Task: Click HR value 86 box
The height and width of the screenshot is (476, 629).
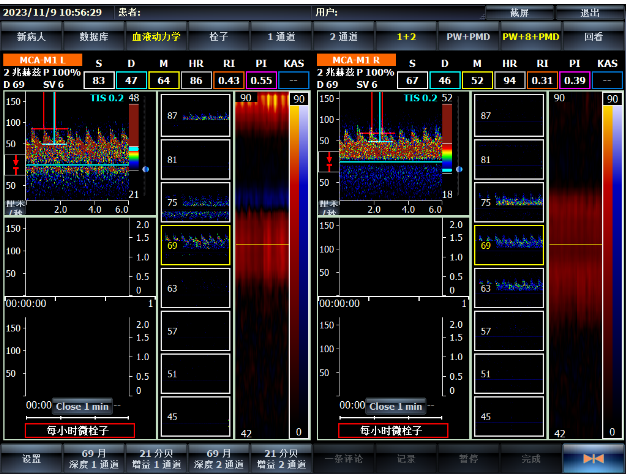Action: coord(196,80)
